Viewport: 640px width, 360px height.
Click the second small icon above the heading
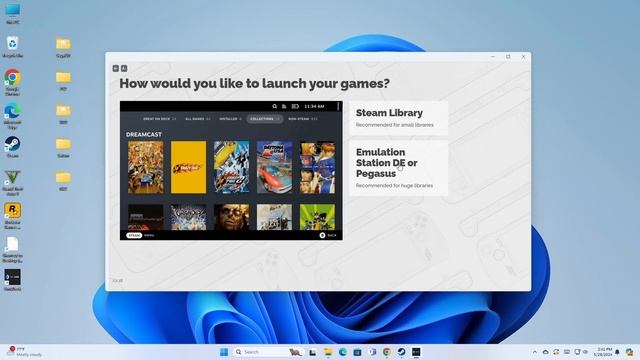click(124, 68)
